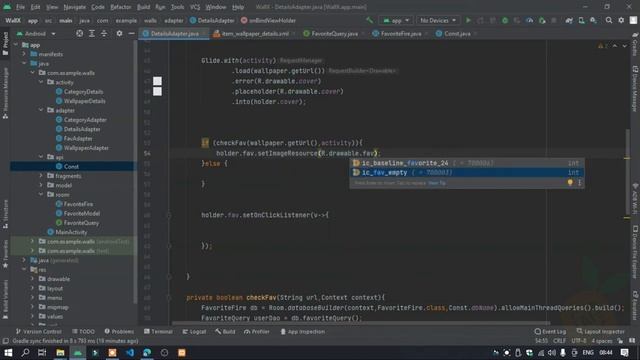Open completion popup more options dots
The height and width of the screenshot is (360, 640).
click(579, 182)
